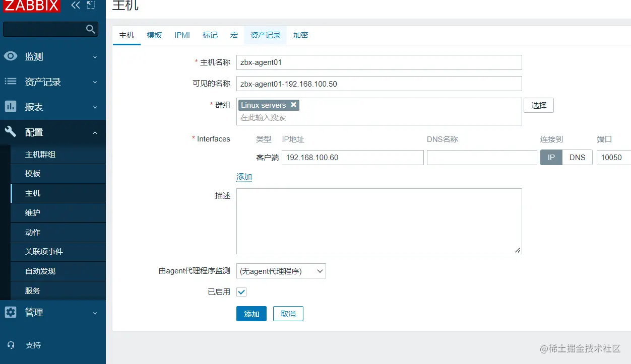
Task: Click the 描述 text area
Action: (x=379, y=221)
